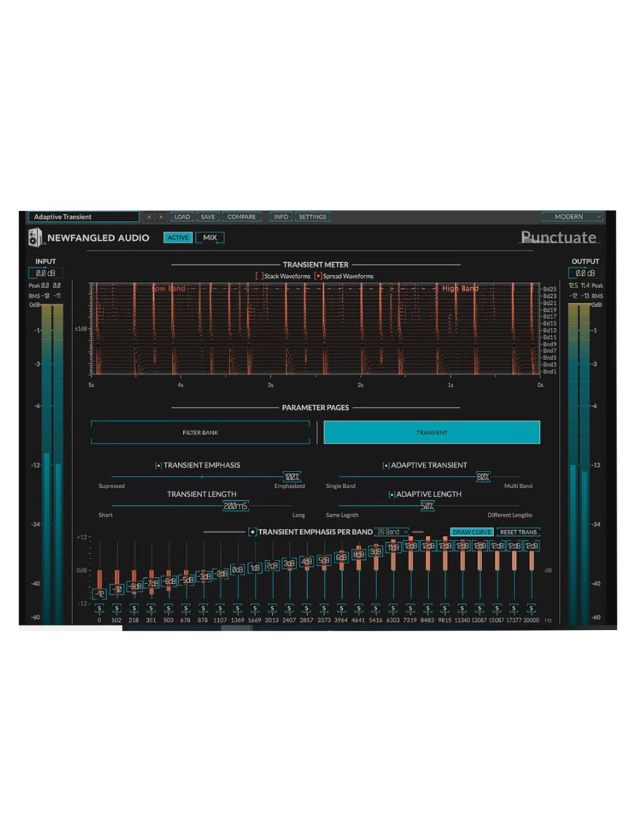Solo the 7319 Hz band

coord(410,608)
